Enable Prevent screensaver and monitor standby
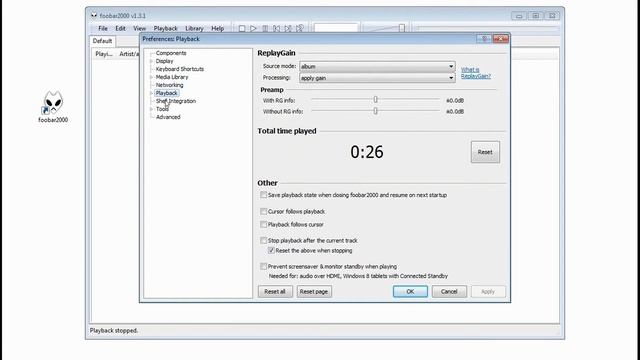Screen dimensions: 640x360 [x=264, y=267]
